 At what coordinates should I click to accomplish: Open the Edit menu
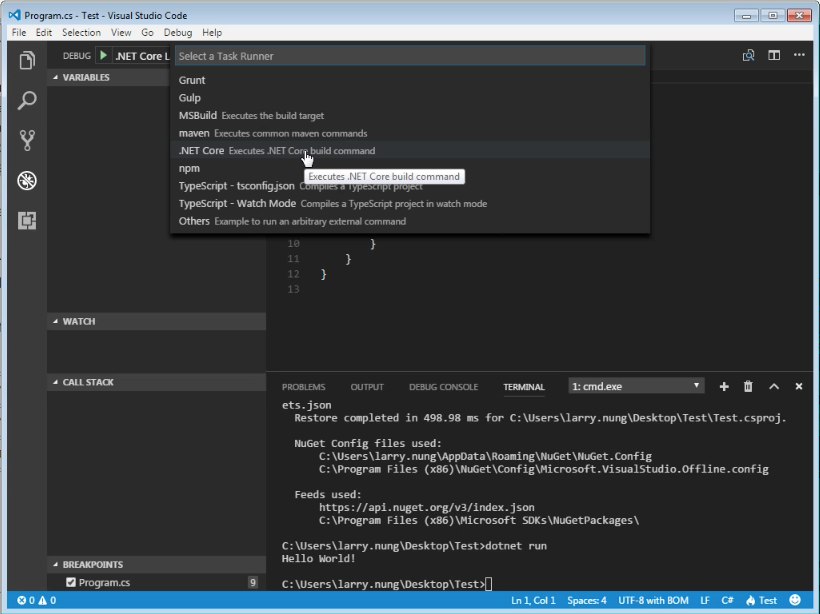44,32
